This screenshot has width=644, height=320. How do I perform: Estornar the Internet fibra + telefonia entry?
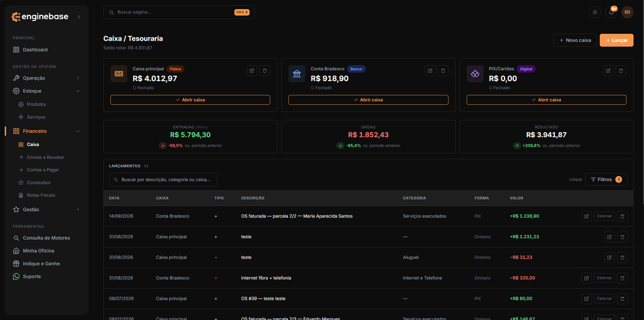604,278
